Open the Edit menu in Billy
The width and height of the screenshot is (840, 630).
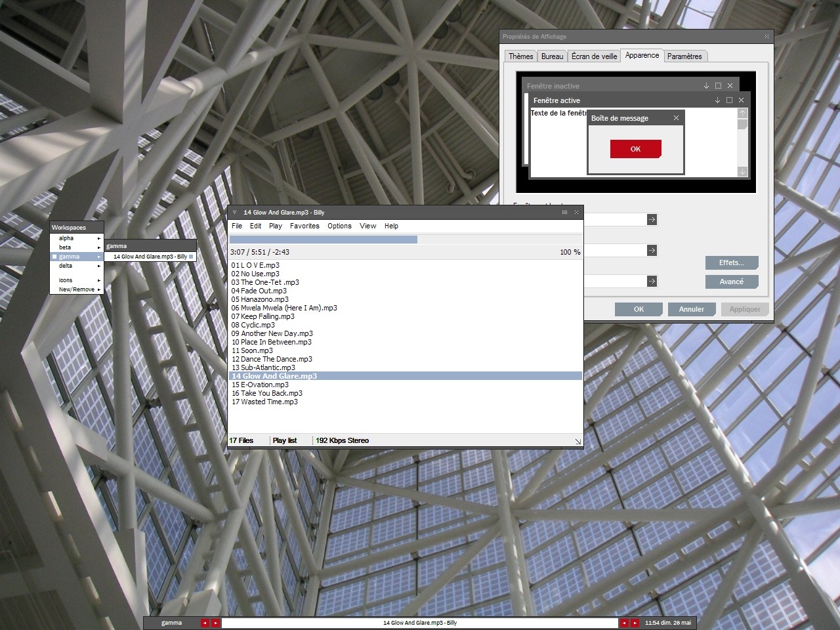tap(255, 226)
